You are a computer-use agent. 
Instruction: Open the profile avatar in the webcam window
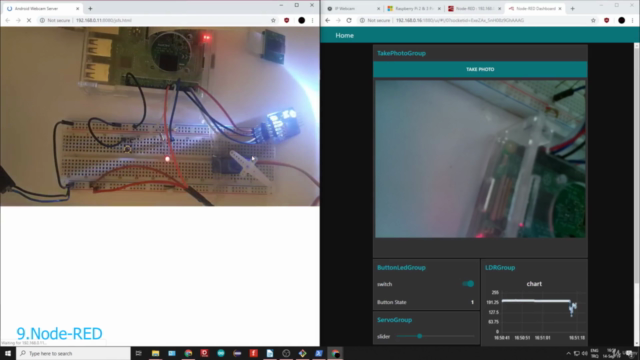tap(301, 20)
